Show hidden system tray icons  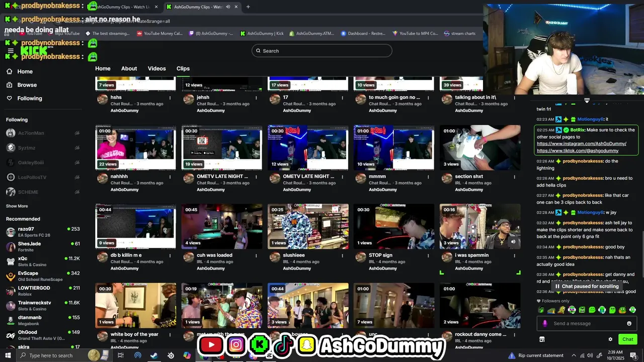click(x=574, y=355)
